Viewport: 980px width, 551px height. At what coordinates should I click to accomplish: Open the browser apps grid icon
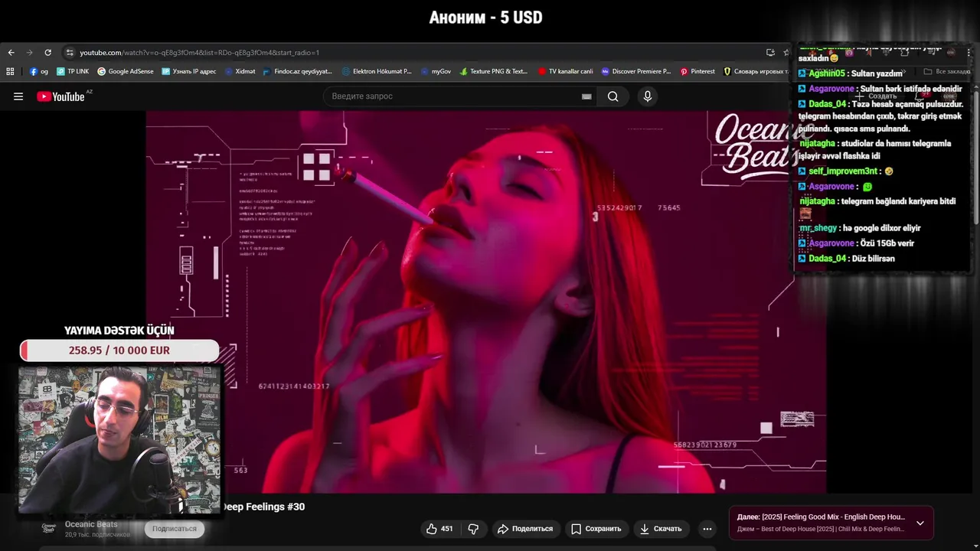10,71
